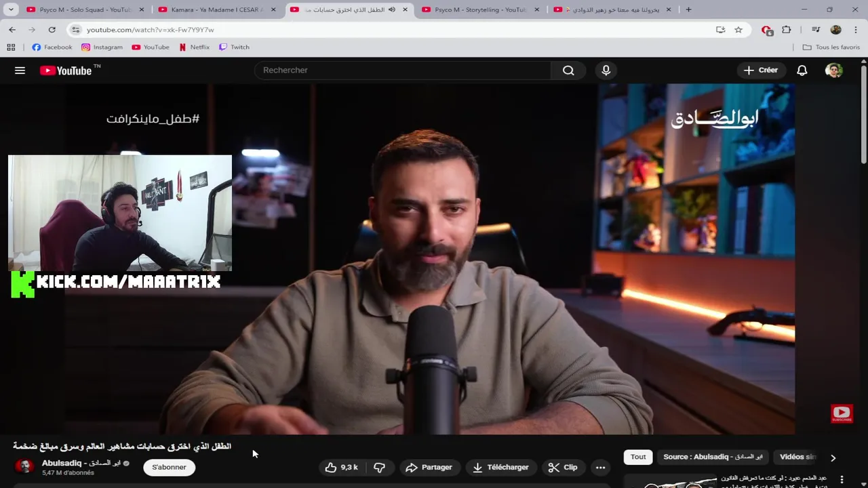Open the Abulsadiq channel name link
This screenshot has width=868, height=488.
coord(81,464)
